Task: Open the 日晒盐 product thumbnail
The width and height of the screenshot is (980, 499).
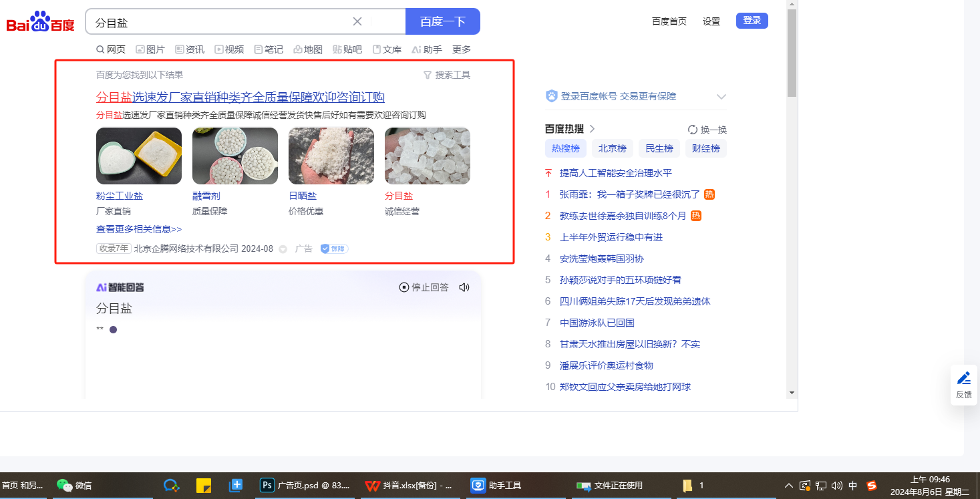Action: tap(331, 156)
